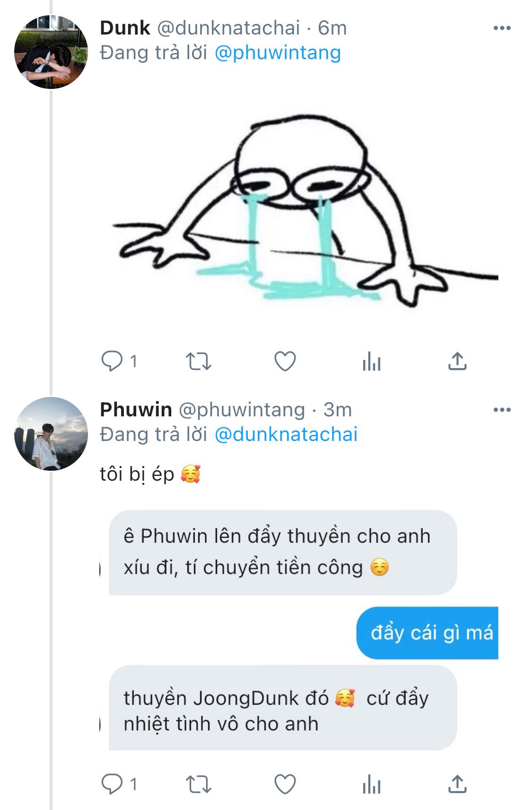This screenshot has width=532, height=810.
Task: Click the display name "Dunk"
Action: [125, 28]
